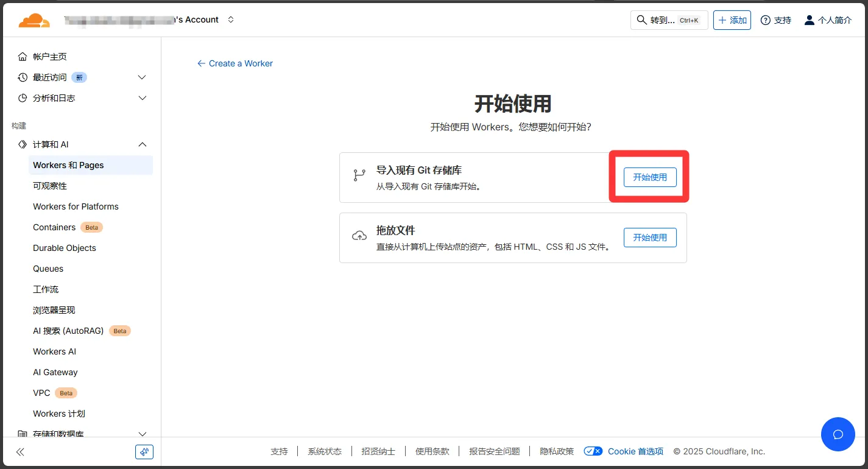The height and width of the screenshot is (469, 868).
Task: Collapse the sidebar with double-chevron icon
Action: pos(20,452)
